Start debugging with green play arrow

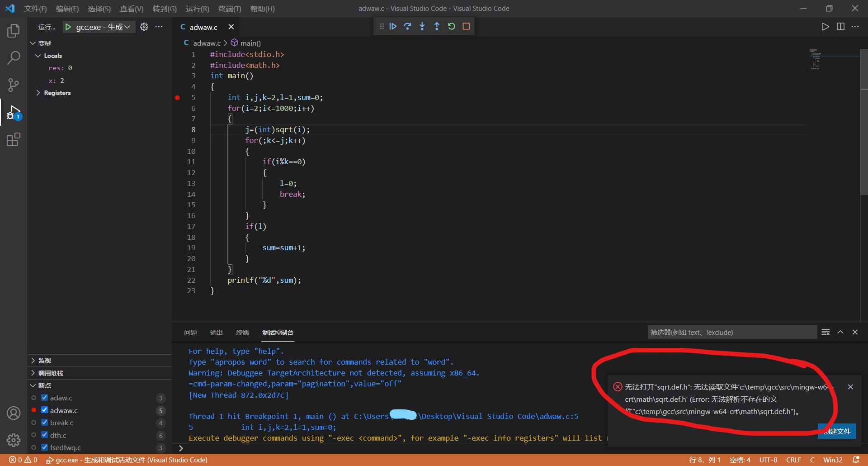tap(68, 27)
